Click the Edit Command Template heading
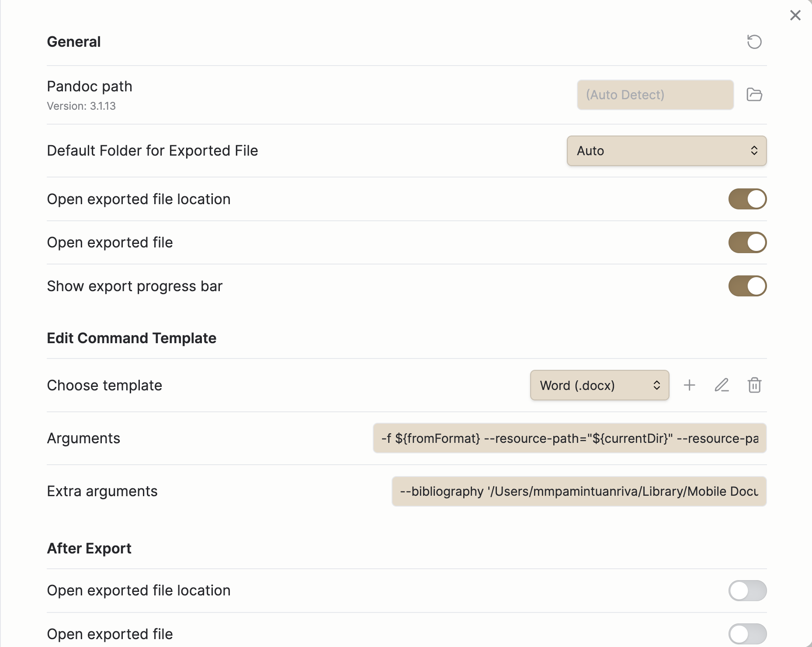The image size is (812, 647). (132, 338)
